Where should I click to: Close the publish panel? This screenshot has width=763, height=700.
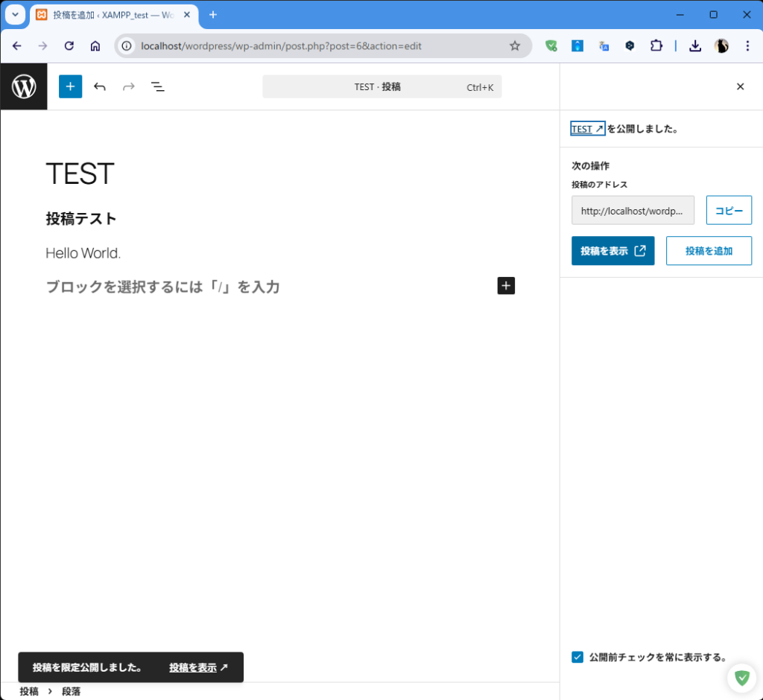pyautogui.click(x=740, y=86)
